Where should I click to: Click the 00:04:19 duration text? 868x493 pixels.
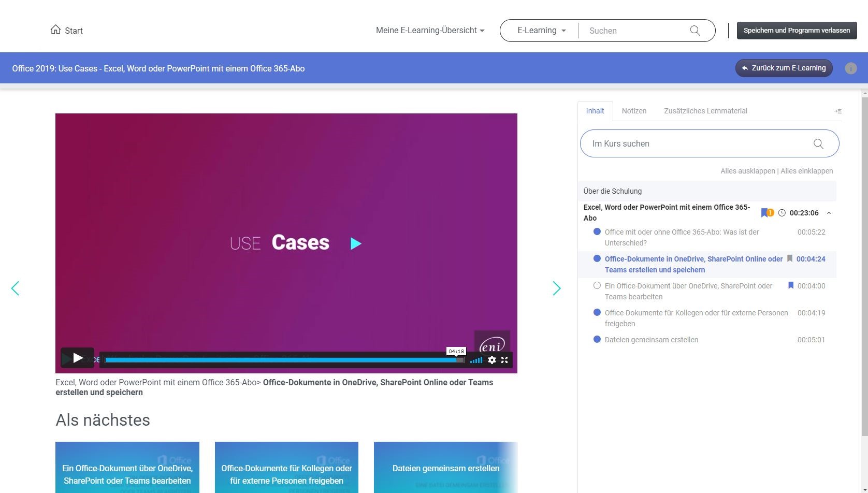coord(812,313)
